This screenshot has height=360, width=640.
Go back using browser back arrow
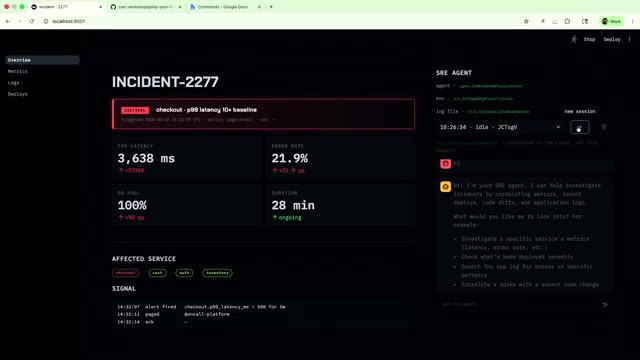point(8,21)
